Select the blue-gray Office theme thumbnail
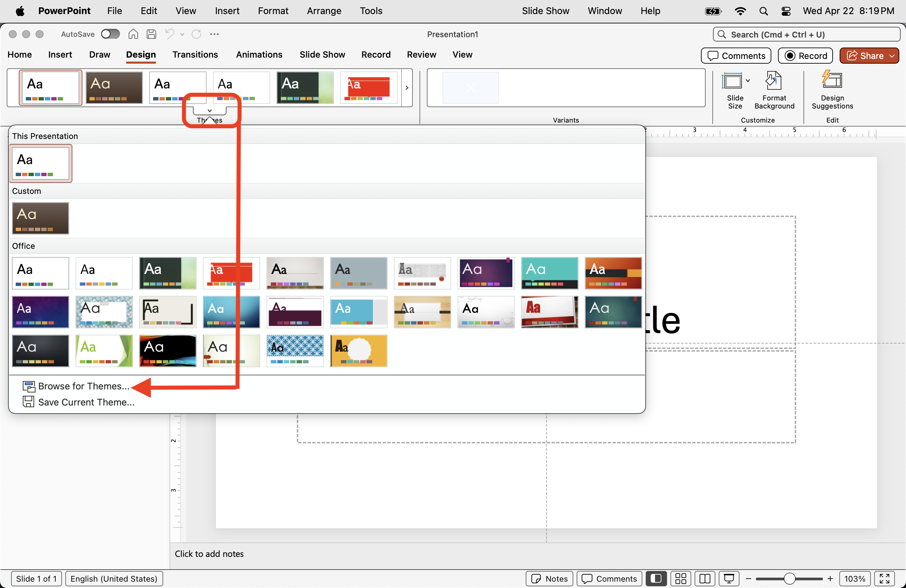The width and height of the screenshot is (906, 588). click(x=359, y=273)
